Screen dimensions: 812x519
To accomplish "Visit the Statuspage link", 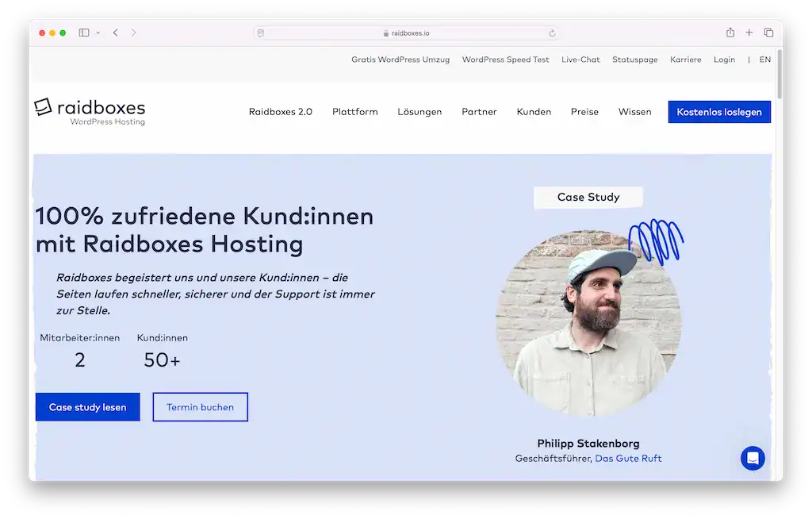I will [635, 60].
